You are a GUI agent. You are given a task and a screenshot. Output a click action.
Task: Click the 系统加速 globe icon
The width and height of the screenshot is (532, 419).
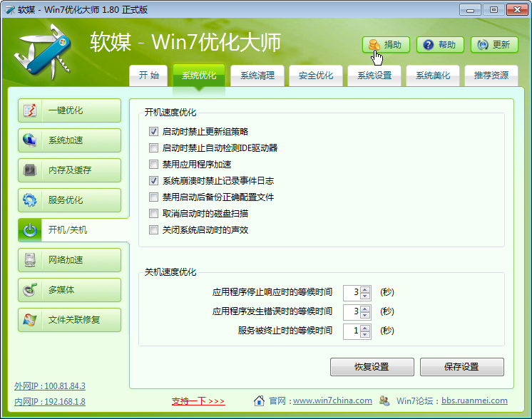(30, 140)
